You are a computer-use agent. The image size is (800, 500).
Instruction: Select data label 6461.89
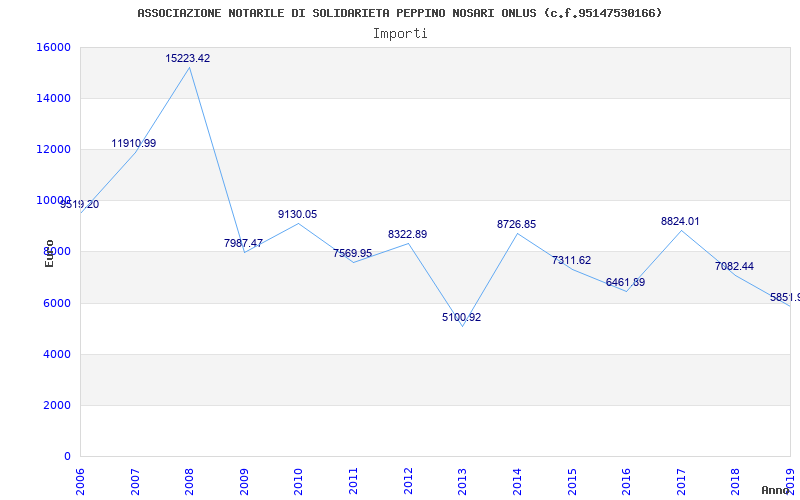click(x=626, y=282)
